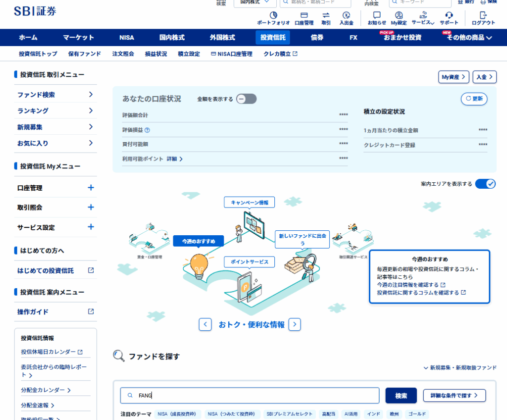Click 詳細な条件で探す button
This screenshot has height=420, width=507.
(x=455, y=395)
